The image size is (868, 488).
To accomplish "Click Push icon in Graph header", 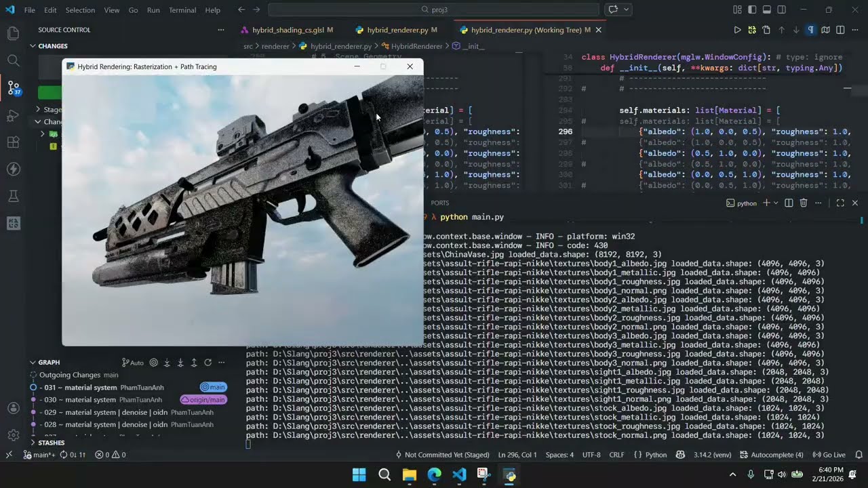I will pos(194,363).
